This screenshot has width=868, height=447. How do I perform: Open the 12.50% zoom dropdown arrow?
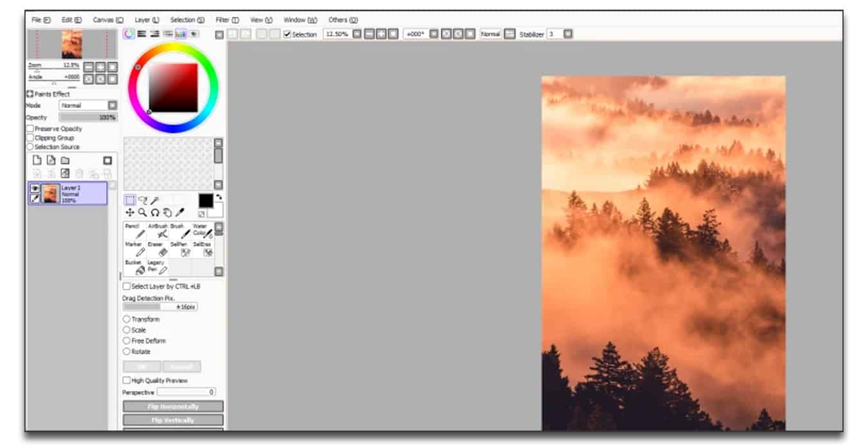357,34
